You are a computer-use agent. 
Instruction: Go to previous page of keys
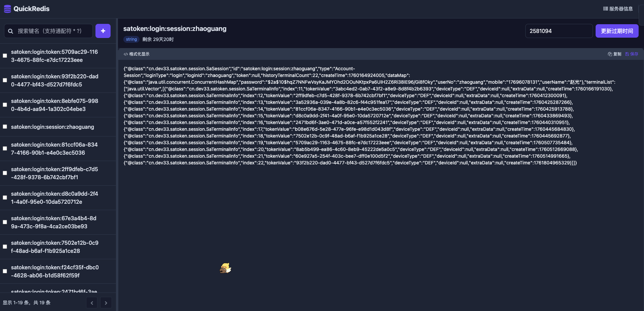[x=92, y=303]
